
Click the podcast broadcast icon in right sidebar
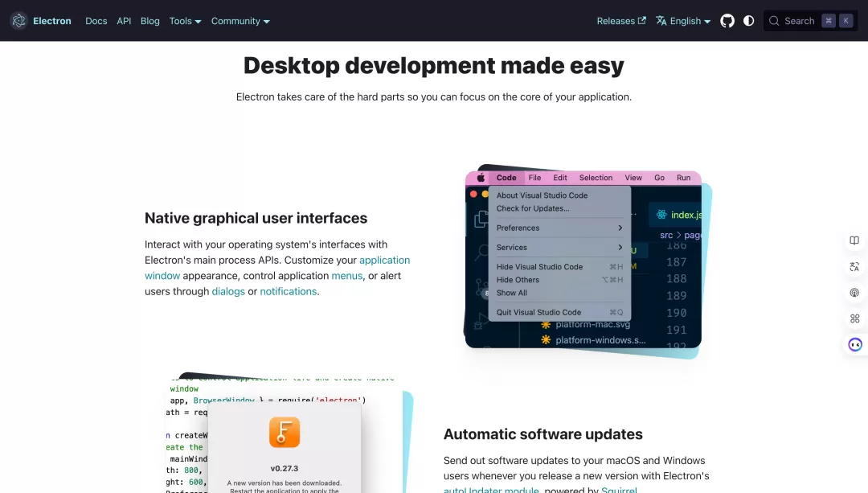(x=854, y=293)
